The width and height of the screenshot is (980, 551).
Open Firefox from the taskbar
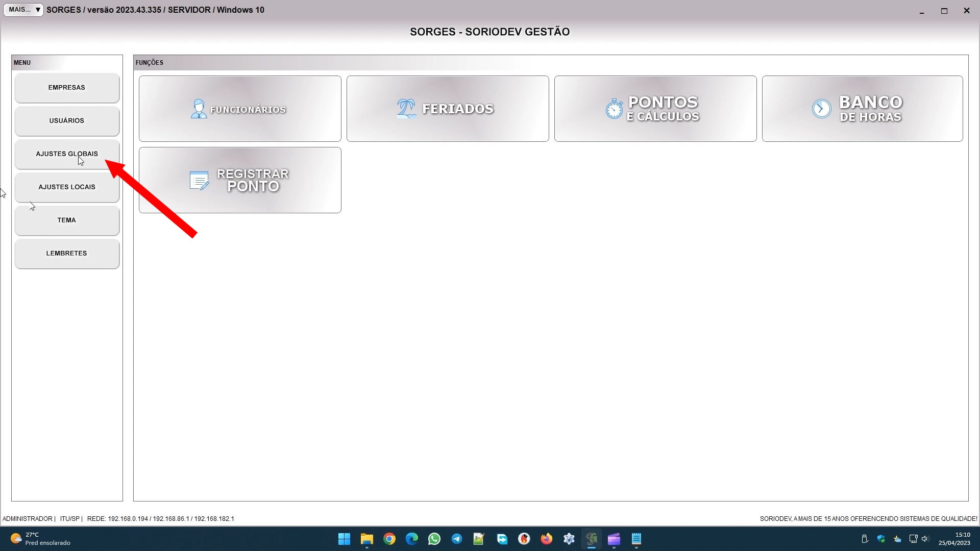(x=547, y=539)
